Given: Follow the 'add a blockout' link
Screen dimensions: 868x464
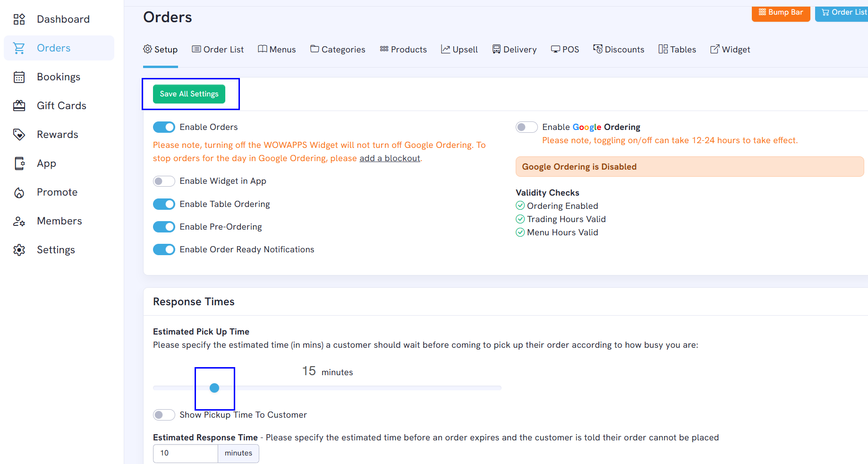Looking at the screenshot, I should [390, 158].
